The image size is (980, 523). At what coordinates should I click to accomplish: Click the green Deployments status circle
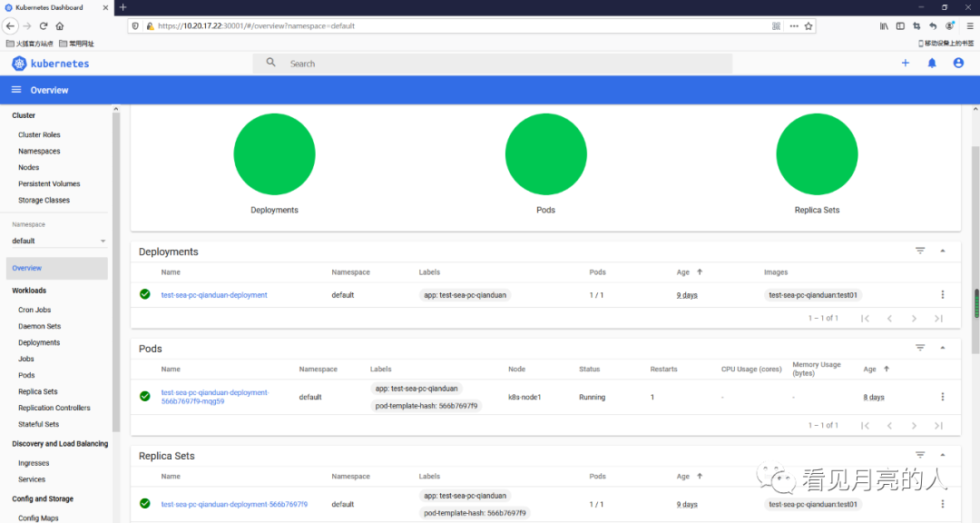coord(274,153)
